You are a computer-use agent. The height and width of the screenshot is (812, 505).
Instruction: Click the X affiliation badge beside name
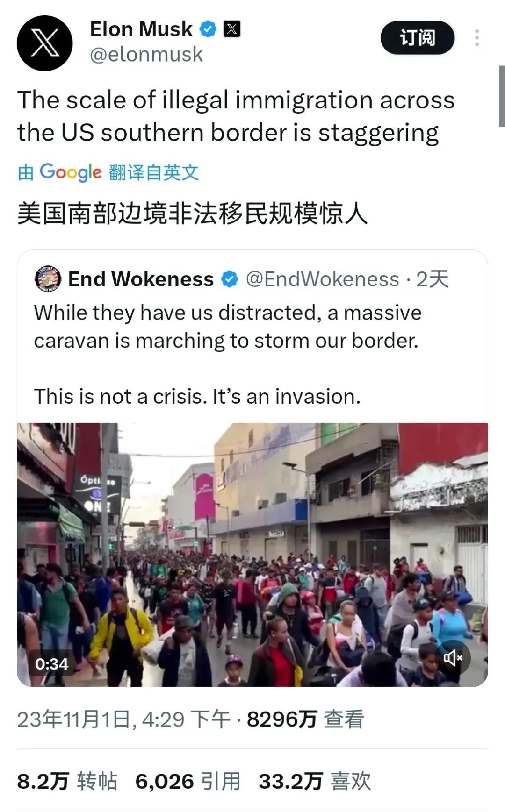[232, 29]
